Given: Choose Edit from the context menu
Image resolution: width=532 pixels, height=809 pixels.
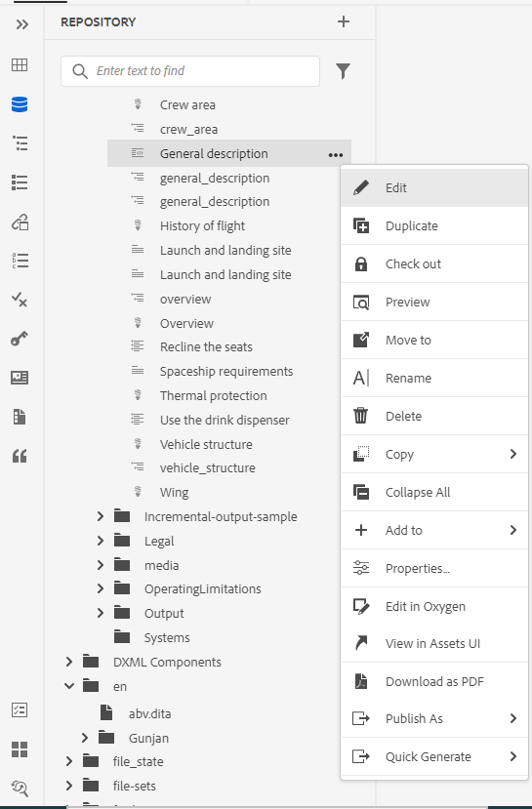Looking at the screenshot, I should point(434,187).
